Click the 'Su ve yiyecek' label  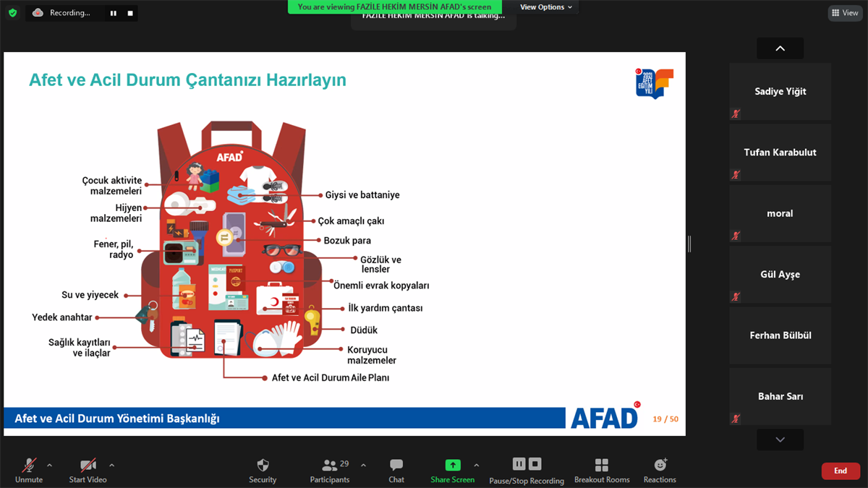[90, 295]
